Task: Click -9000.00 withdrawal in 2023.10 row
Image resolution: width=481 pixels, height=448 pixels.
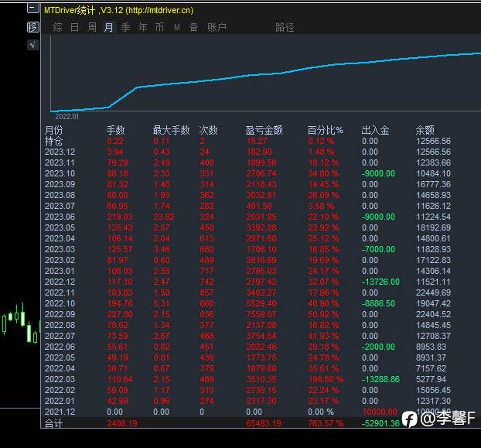Action: (378, 173)
